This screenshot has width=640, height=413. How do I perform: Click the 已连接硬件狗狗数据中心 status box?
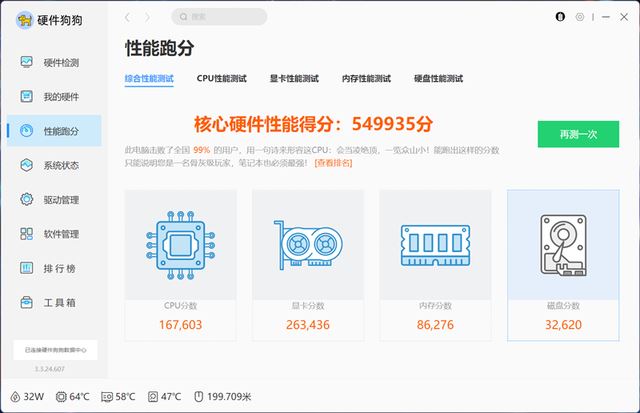pos(56,350)
